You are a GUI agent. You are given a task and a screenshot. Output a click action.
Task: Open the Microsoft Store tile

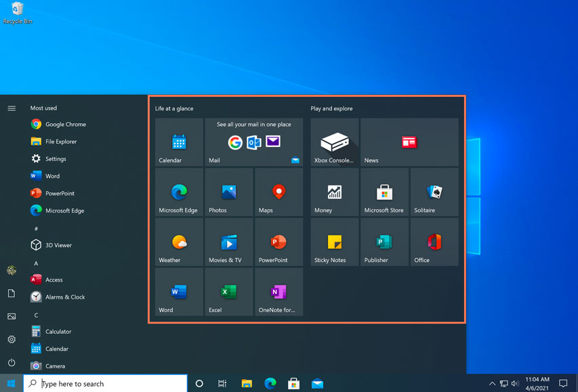tap(384, 192)
